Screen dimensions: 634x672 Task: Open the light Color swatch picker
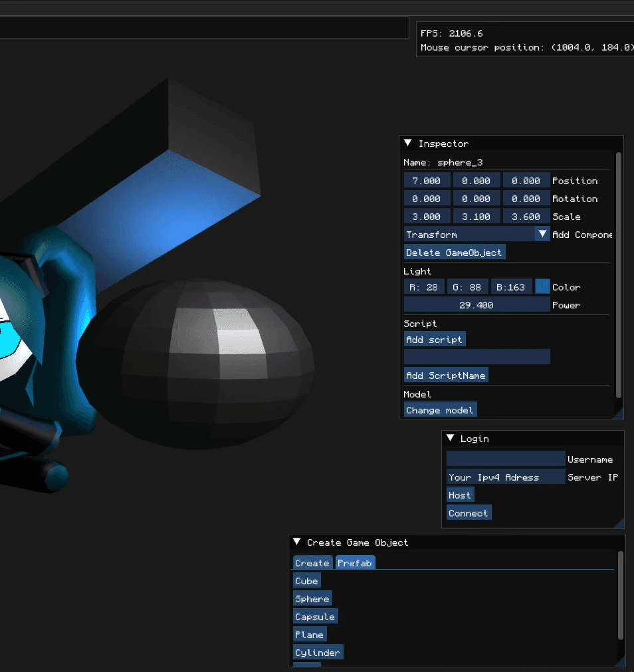tap(542, 286)
